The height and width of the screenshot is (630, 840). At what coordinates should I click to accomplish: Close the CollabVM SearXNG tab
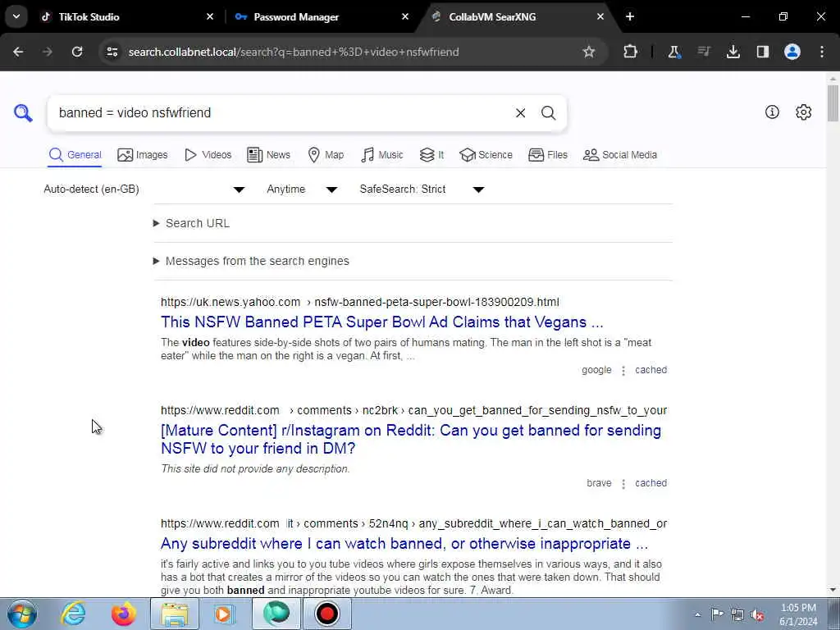[600, 17]
